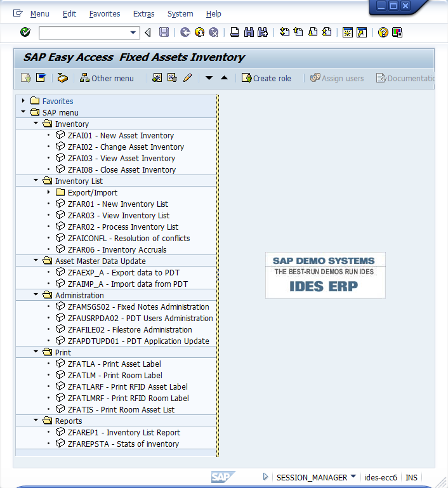Expand the Export/Import folder
This screenshot has width=448, height=488.
click(x=48, y=192)
